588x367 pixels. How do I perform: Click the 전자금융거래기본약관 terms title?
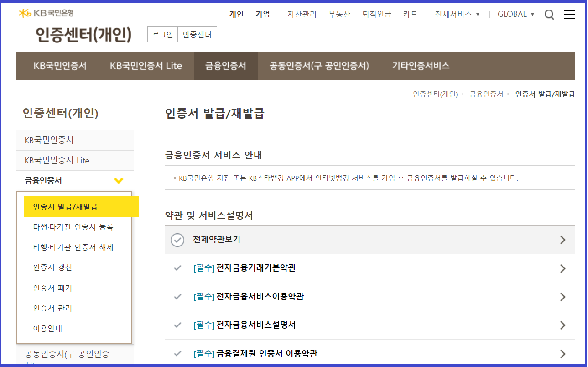pos(256,268)
